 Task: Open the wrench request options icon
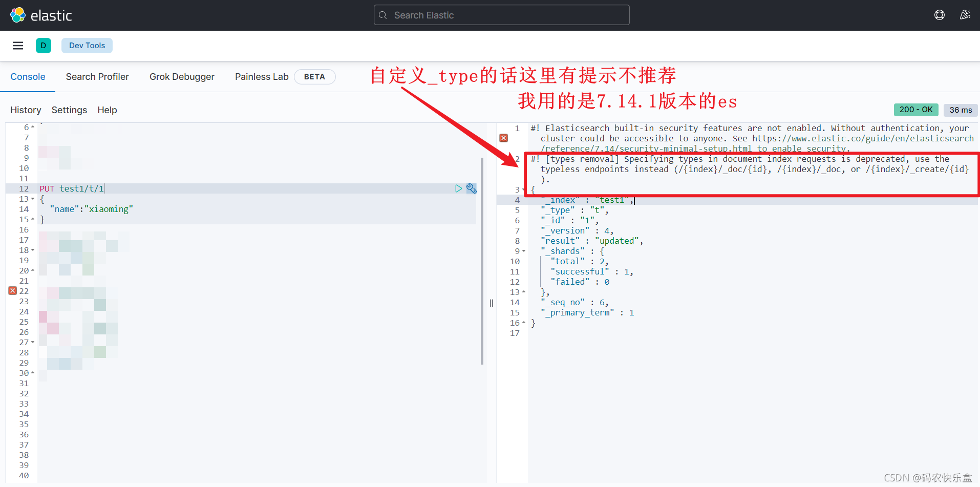[472, 188]
